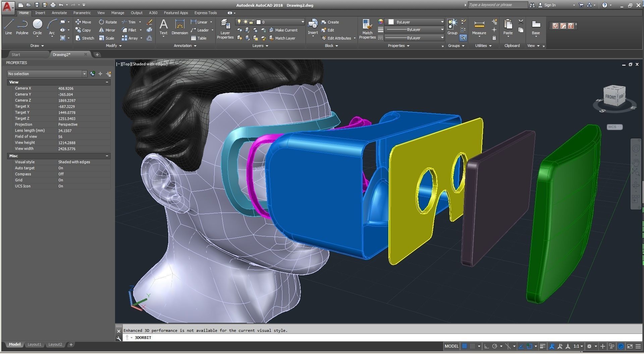Open Layer Properties manager
This screenshot has height=354, width=644.
pyautogui.click(x=225, y=29)
